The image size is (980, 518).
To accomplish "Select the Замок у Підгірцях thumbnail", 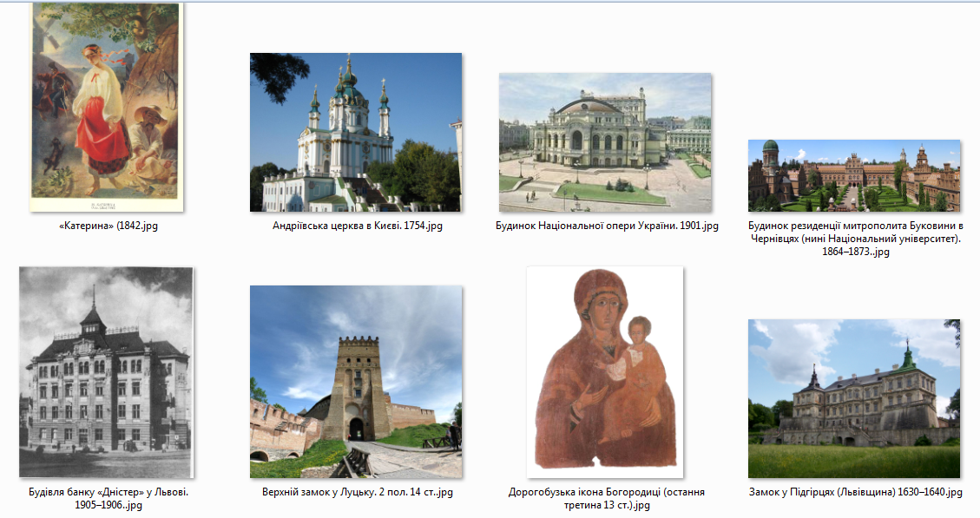I will tap(854, 398).
